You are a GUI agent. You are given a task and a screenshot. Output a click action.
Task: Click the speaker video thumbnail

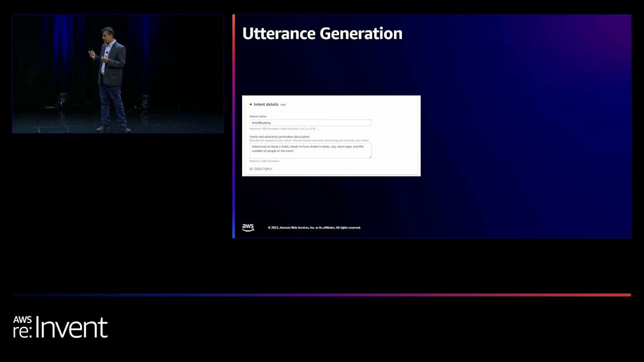(x=118, y=74)
